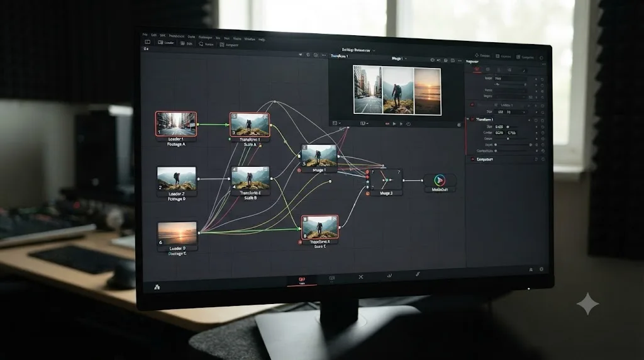Open the viewer header's three-dots options menu
This screenshot has height=360, width=644.
coord(460,61)
